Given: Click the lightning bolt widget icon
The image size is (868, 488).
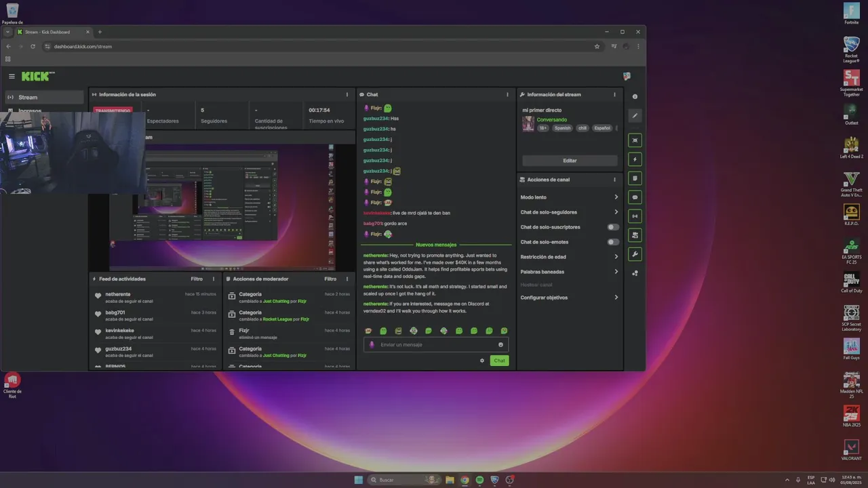Looking at the screenshot, I should click(635, 159).
